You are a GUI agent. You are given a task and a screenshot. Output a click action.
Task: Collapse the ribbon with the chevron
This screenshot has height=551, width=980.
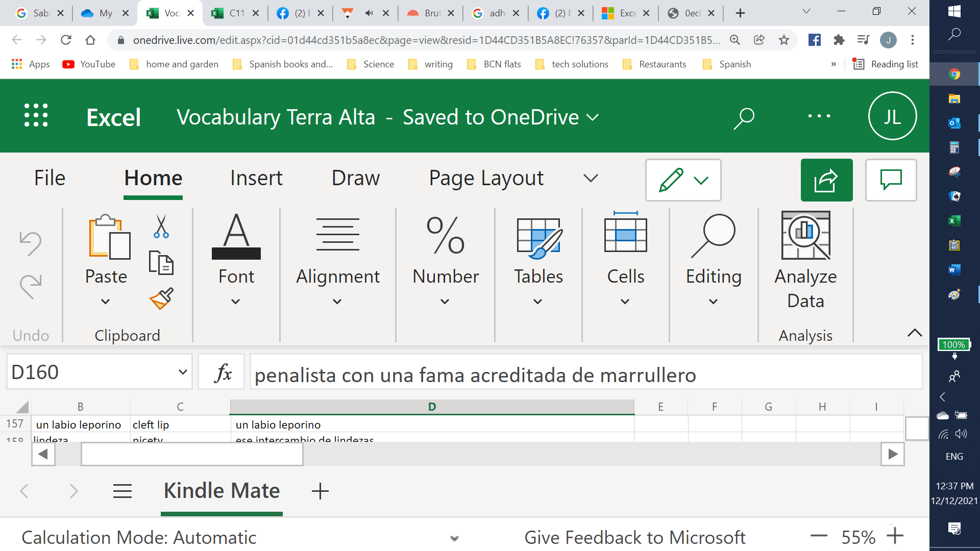915,333
